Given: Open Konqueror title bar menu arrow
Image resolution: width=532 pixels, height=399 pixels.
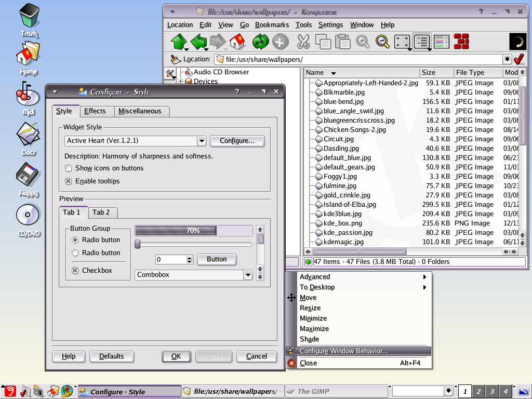Looking at the screenshot, I should coord(172,12).
